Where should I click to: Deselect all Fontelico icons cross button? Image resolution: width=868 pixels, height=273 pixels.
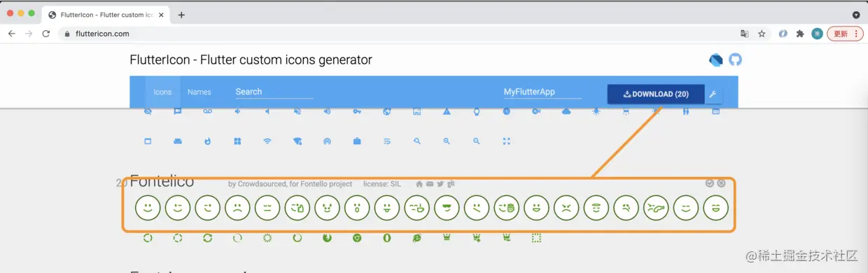pyautogui.click(x=721, y=183)
